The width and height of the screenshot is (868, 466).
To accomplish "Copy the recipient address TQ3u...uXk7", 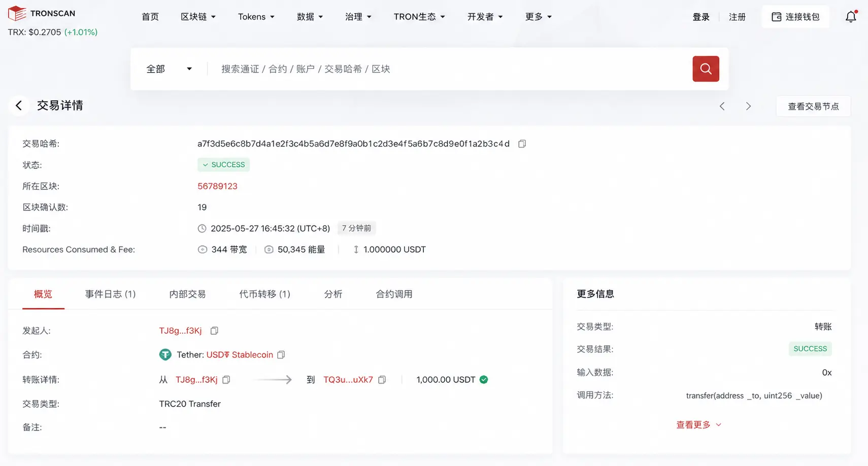I will click(x=382, y=380).
